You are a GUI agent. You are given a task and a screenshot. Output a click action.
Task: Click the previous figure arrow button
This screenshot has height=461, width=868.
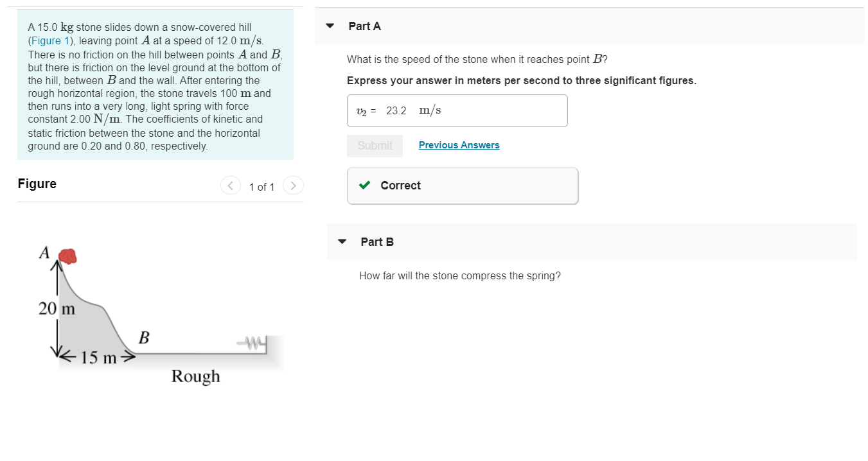[x=230, y=186]
